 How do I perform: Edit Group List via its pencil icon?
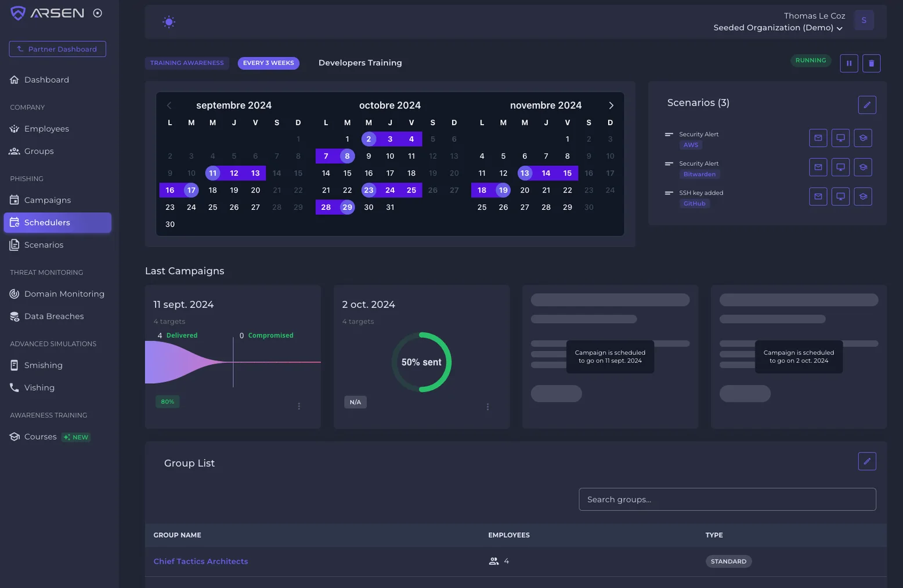tap(867, 462)
